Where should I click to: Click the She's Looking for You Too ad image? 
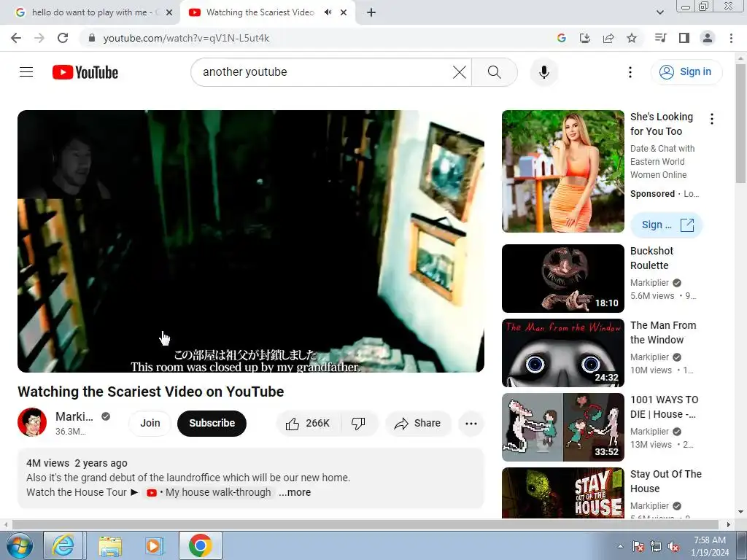[563, 171]
